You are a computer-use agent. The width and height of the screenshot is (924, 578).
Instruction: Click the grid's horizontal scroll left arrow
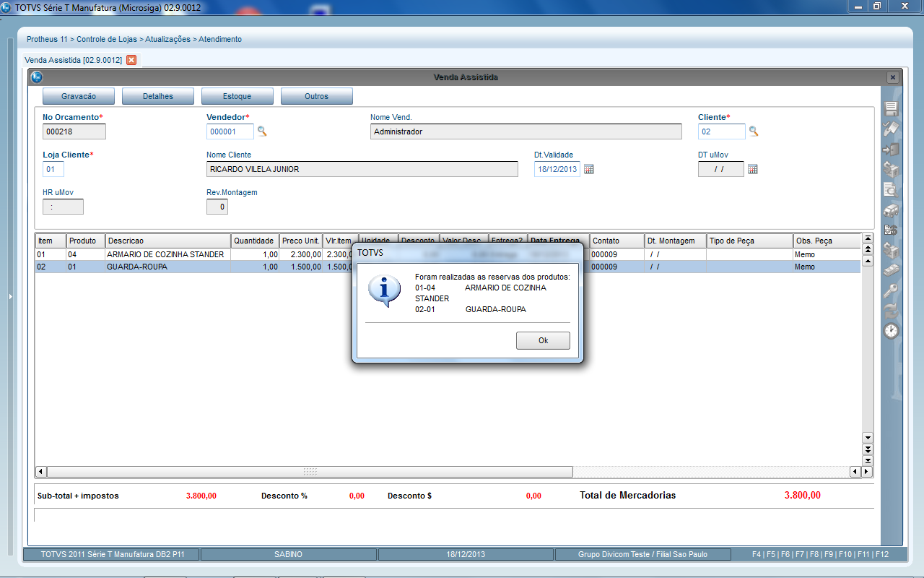(x=41, y=472)
